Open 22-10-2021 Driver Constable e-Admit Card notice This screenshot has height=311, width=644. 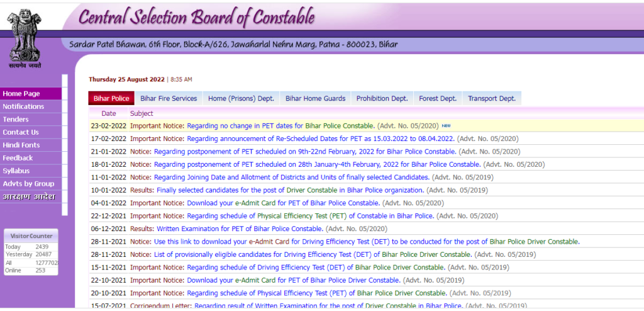click(x=294, y=280)
